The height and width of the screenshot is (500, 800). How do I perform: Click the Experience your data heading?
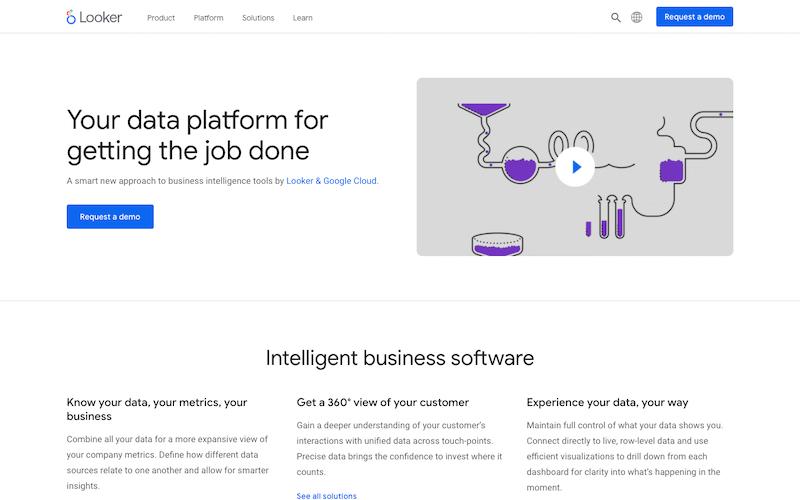tap(607, 403)
